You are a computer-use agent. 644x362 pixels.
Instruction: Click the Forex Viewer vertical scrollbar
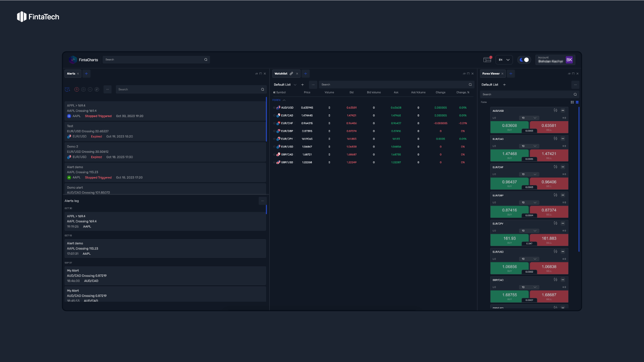click(x=579, y=179)
